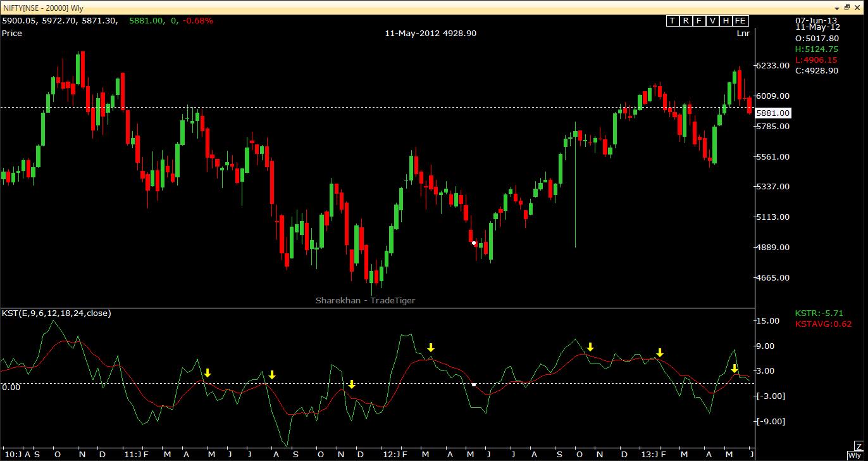Screen dimensions: 868x461
Task: Click the Price pane label
Action: tap(12, 33)
